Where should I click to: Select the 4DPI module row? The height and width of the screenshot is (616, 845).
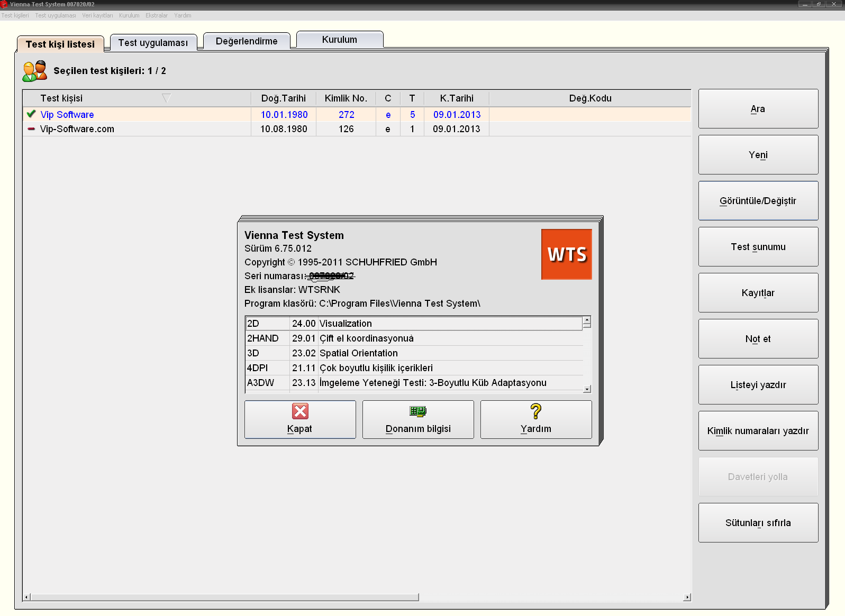[414, 368]
